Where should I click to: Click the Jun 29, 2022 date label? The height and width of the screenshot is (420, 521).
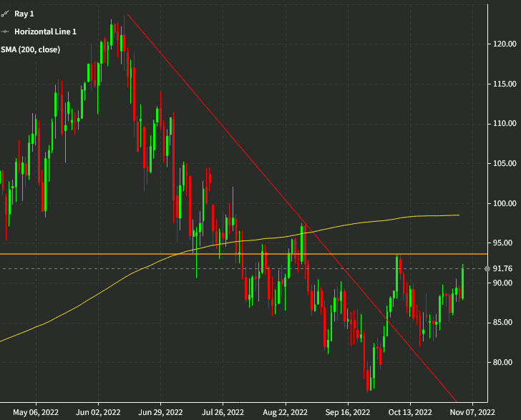tap(160, 412)
